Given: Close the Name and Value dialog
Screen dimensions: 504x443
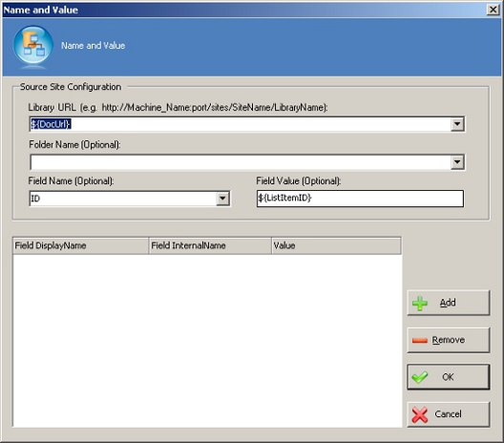Looking at the screenshot, I should click(493, 10).
